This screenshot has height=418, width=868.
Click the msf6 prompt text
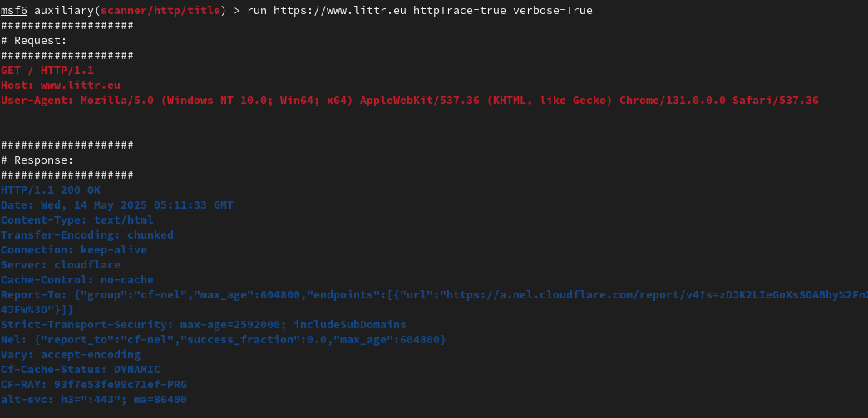coord(14,11)
